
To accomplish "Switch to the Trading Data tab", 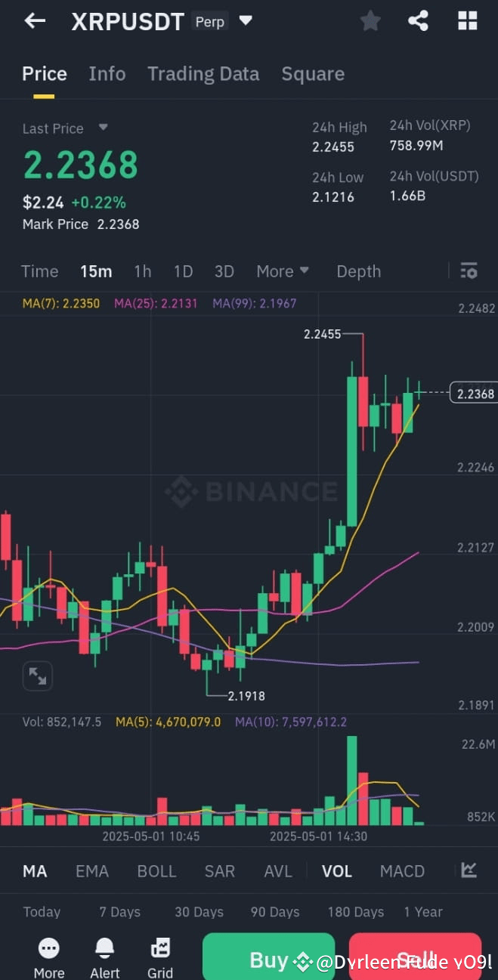I will pyautogui.click(x=203, y=73).
